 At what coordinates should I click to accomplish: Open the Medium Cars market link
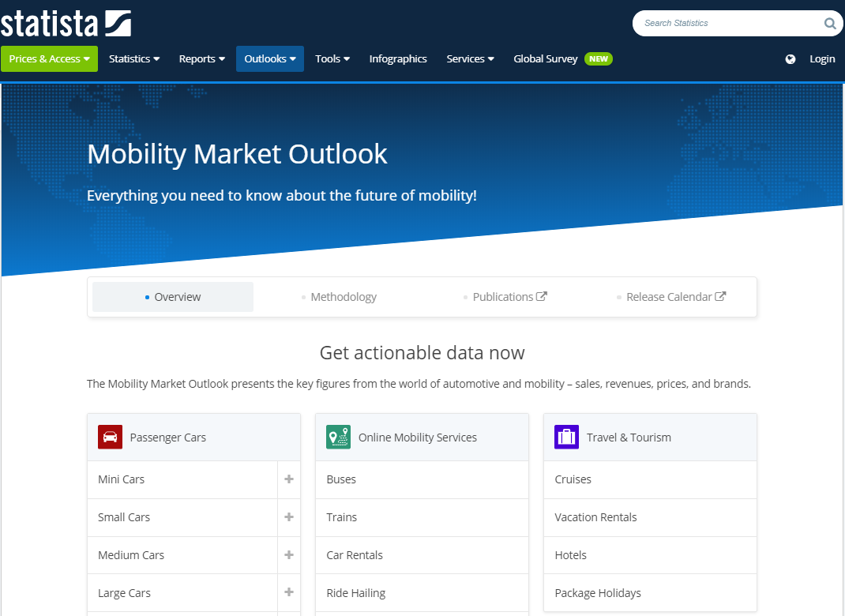tap(182, 554)
